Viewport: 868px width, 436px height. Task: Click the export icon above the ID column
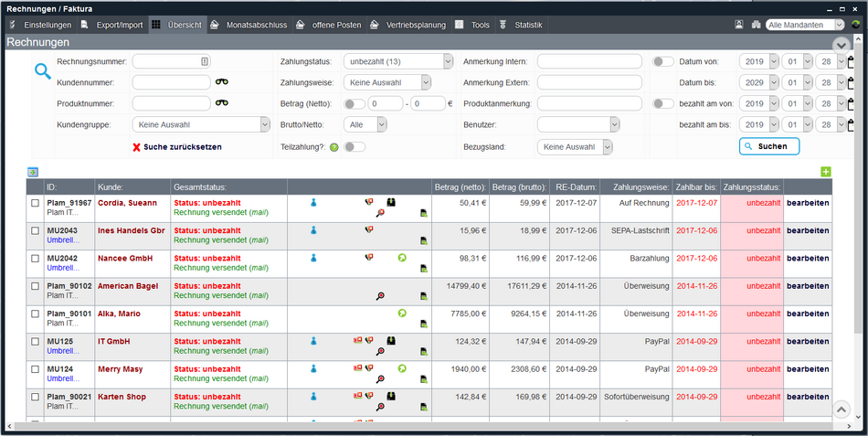(x=33, y=172)
